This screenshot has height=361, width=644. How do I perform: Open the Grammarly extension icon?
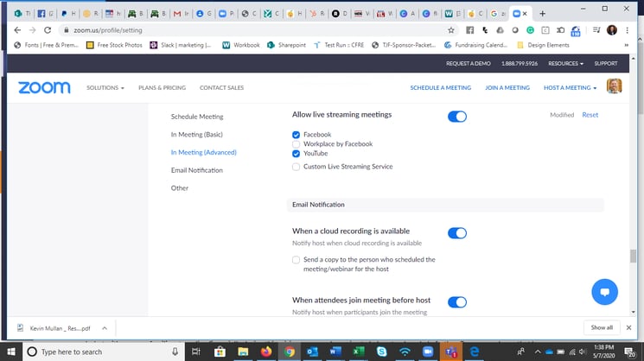[x=530, y=30]
